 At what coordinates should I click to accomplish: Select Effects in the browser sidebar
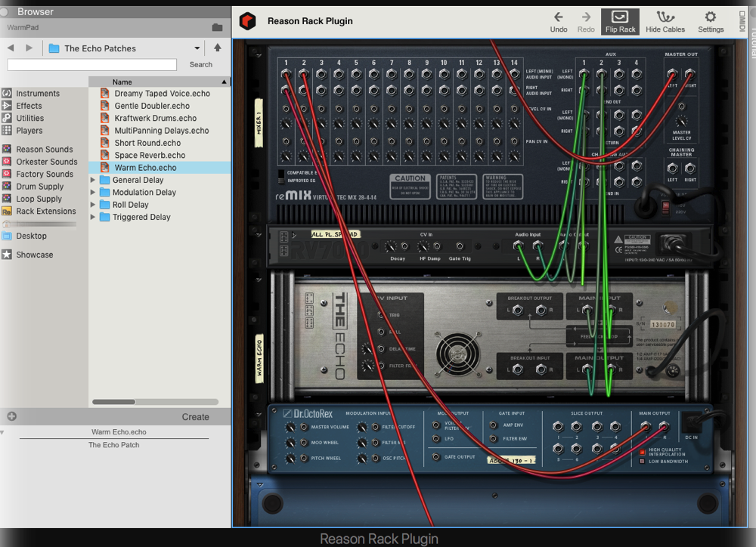click(x=29, y=106)
